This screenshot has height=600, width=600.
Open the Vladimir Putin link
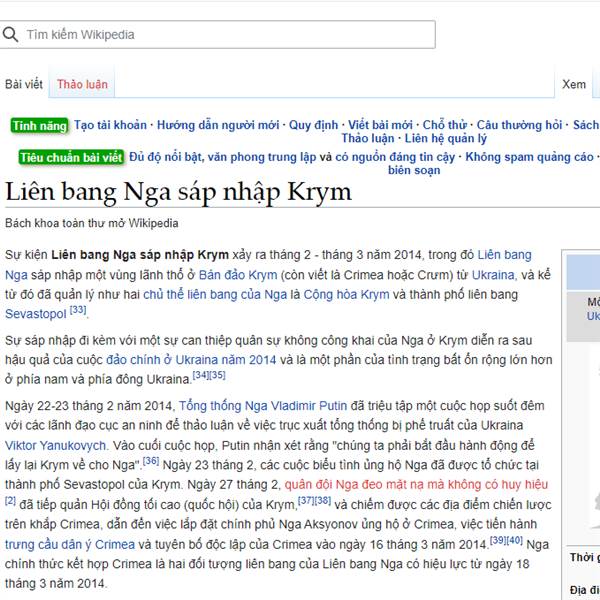pyautogui.click(x=307, y=406)
